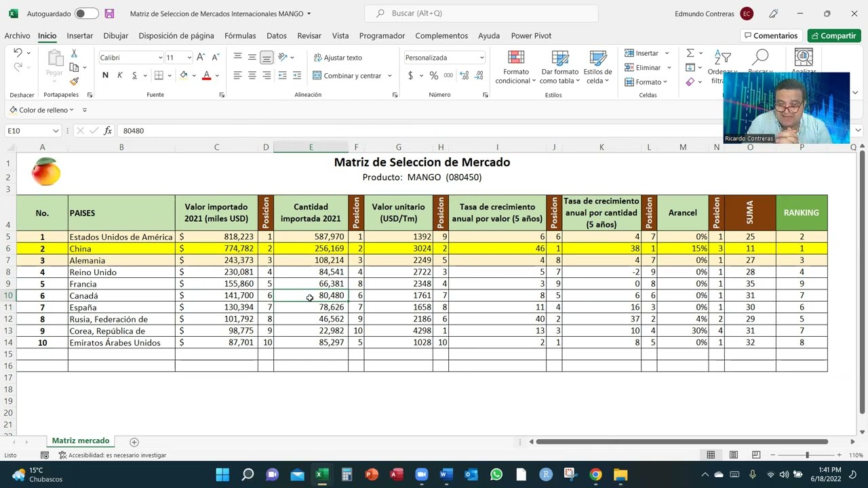Image resolution: width=868 pixels, height=488 pixels.
Task: Open the Power Pivot ribbon tab
Action: 531,36
